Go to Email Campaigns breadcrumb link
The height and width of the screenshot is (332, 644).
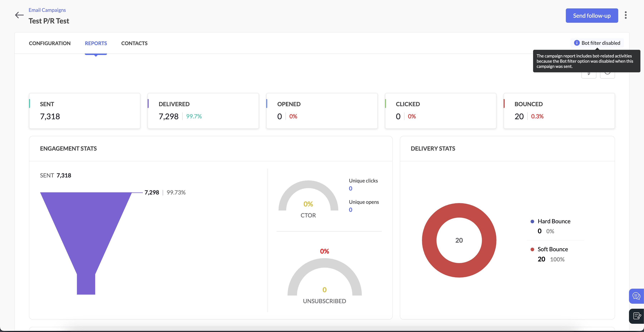pyautogui.click(x=47, y=10)
